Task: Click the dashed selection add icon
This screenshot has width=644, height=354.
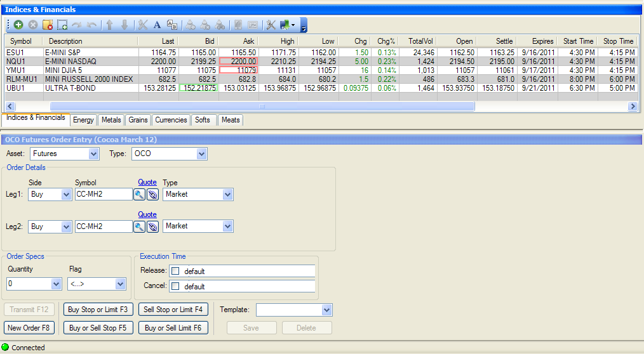Action: (x=62, y=25)
